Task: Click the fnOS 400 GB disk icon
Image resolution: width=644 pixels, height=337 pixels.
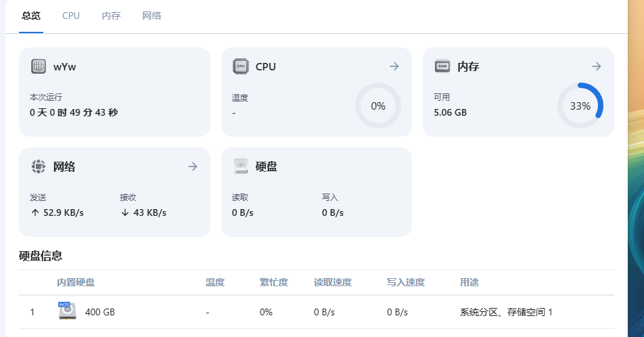Action: [67, 311]
